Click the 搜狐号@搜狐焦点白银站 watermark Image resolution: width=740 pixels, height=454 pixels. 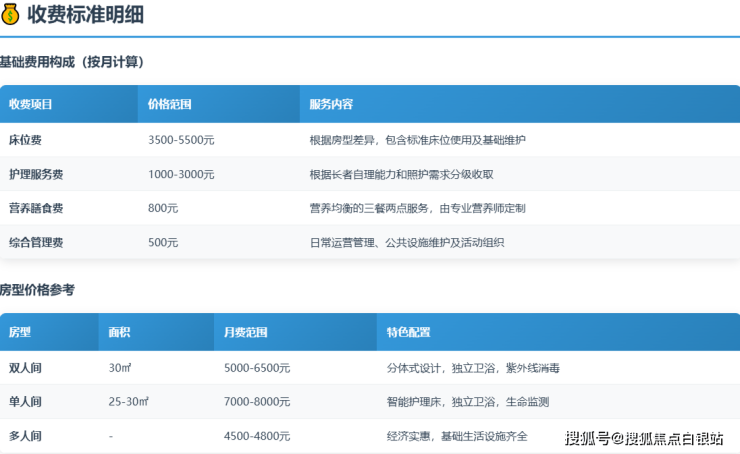pyautogui.click(x=644, y=438)
